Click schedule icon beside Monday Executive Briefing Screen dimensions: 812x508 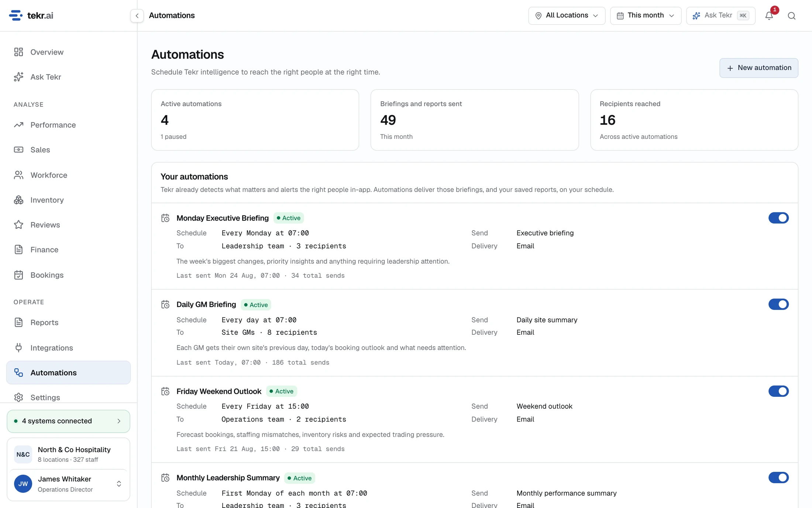165,218
